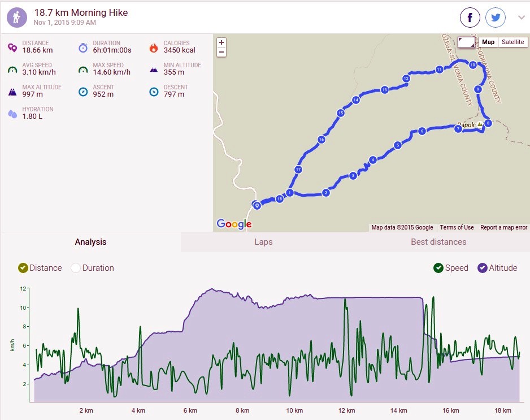Open the Laps tab
This screenshot has height=420, width=530.
(263, 242)
